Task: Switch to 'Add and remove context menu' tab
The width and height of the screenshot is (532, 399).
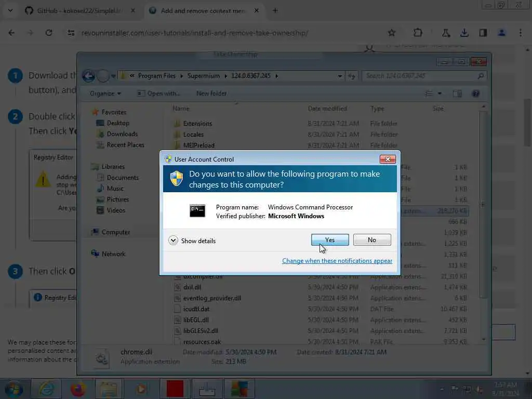Action: coord(203,10)
